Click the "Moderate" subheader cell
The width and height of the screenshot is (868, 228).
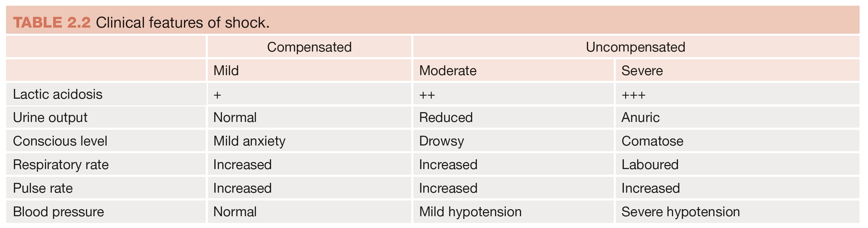[448, 70]
